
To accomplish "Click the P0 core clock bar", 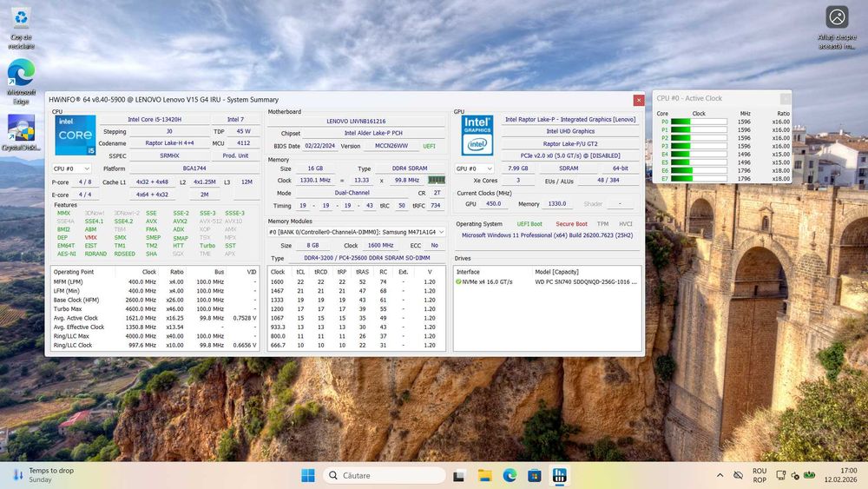I will (x=699, y=122).
